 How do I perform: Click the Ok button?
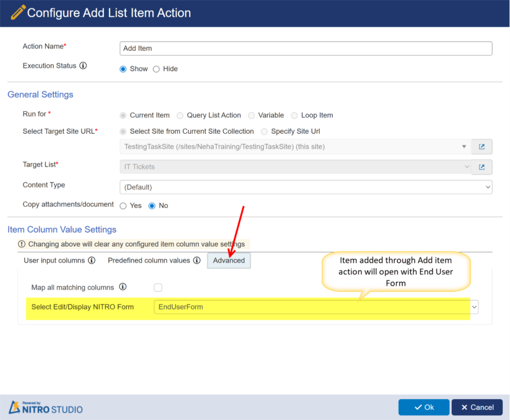coord(424,408)
